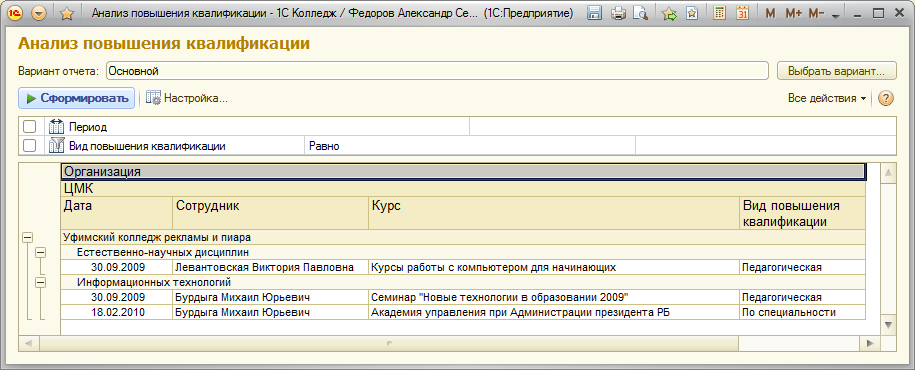Click the vertical scrollbar down arrow
Viewport: 915px width, 370px height.
(x=888, y=324)
